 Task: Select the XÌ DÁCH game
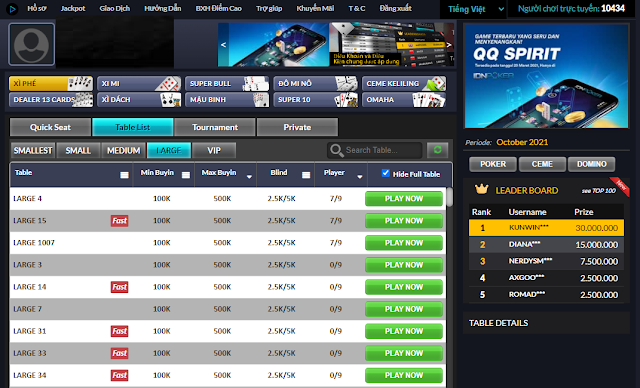pos(139,100)
